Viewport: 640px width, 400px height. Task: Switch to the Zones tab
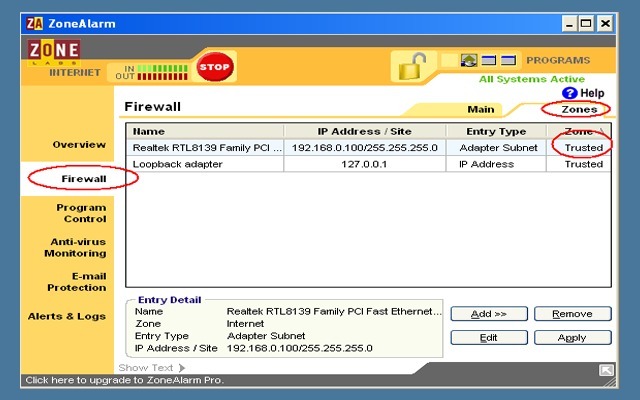pyautogui.click(x=579, y=109)
